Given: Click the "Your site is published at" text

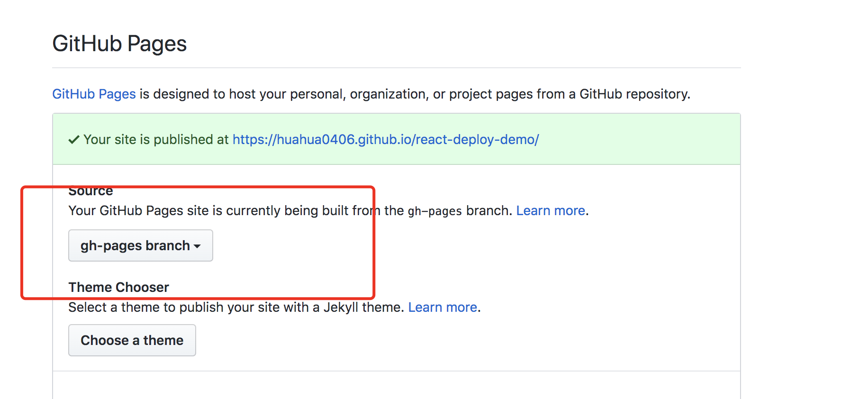Looking at the screenshot, I should point(156,139).
